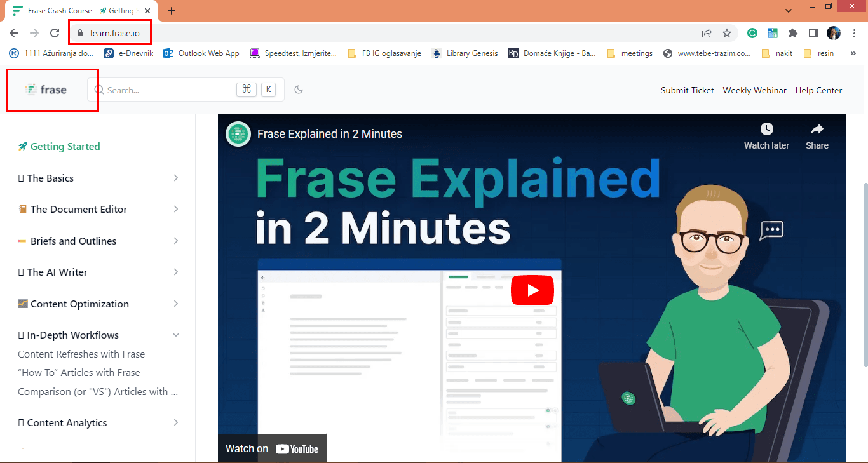Image resolution: width=868 pixels, height=463 pixels.
Task: Open the Weekly Webinar link
Action: 754,90
